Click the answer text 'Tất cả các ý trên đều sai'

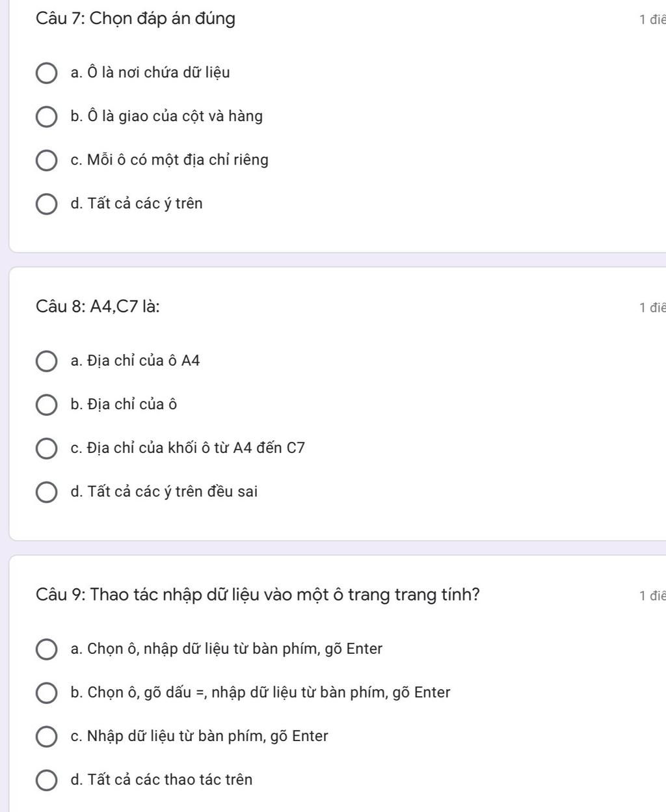pyautogui.click(x=172, y=492)
